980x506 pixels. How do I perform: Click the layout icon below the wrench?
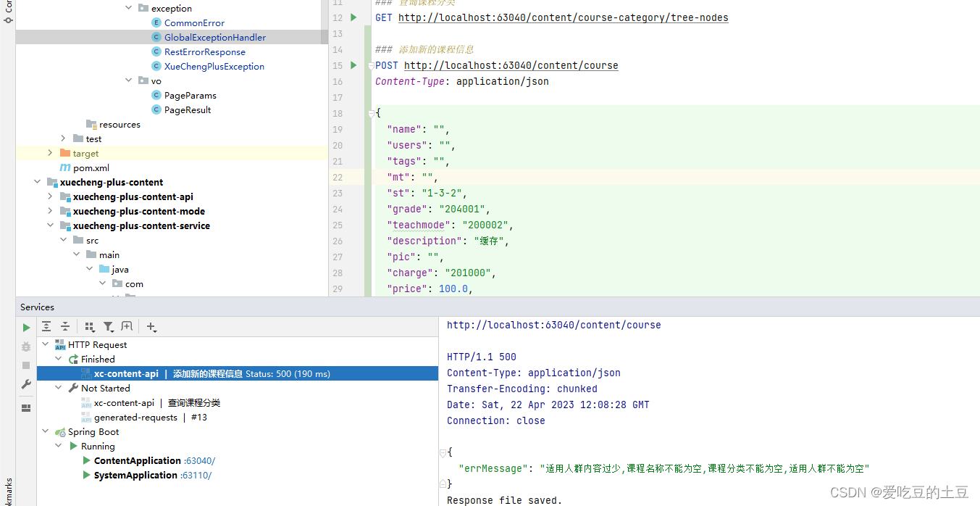pos(27,408)
